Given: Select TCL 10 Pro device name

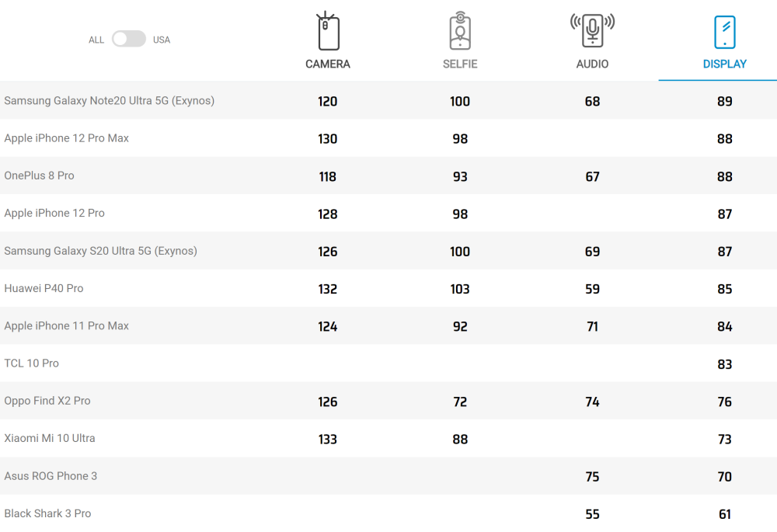Looking at the screenshot, I should tap(32, 363).
